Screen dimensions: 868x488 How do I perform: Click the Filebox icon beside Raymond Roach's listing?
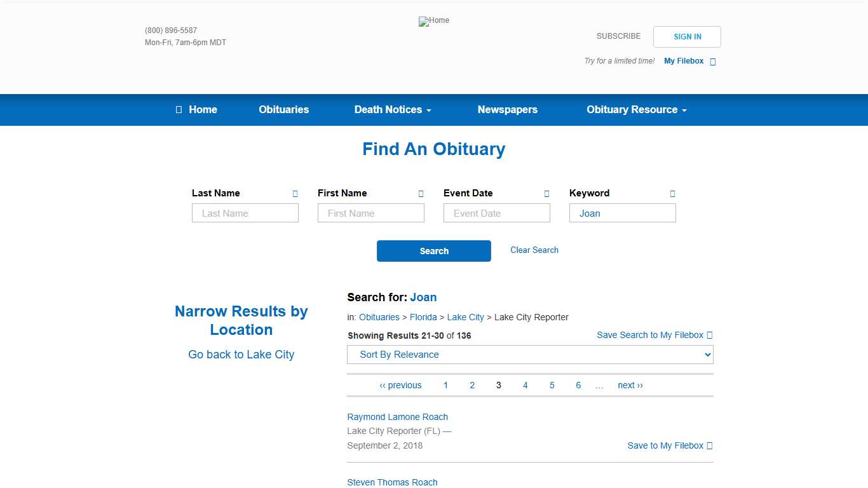(710, 445)
